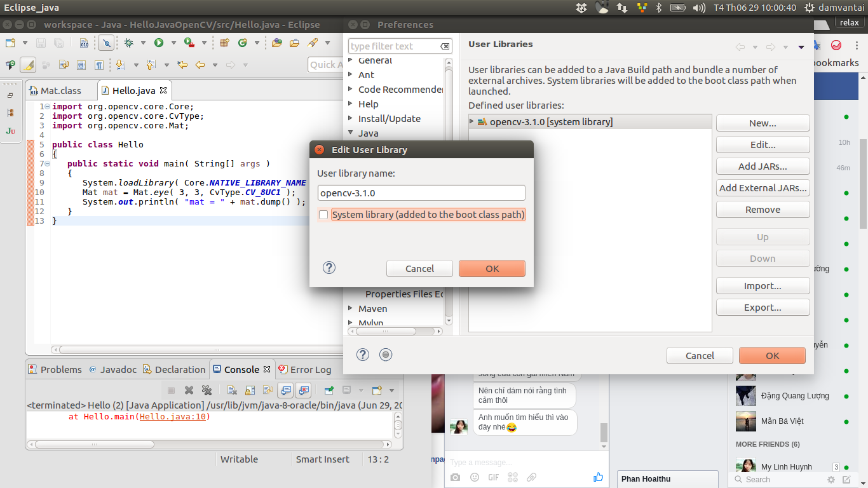Open dropdown next to New wizard icon

click(25, 43)
